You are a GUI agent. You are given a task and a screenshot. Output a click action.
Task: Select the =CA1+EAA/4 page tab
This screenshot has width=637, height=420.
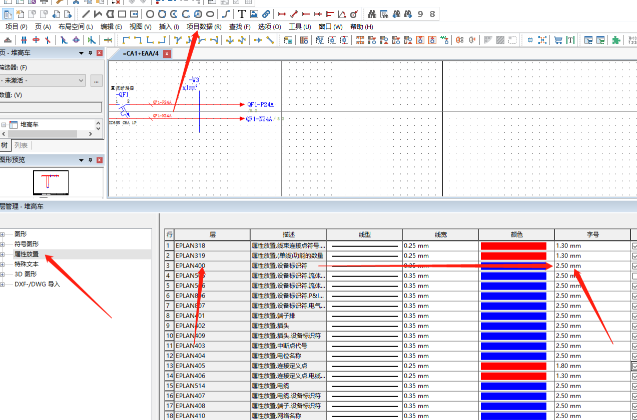pyautogui.click(x=142, y=52)
